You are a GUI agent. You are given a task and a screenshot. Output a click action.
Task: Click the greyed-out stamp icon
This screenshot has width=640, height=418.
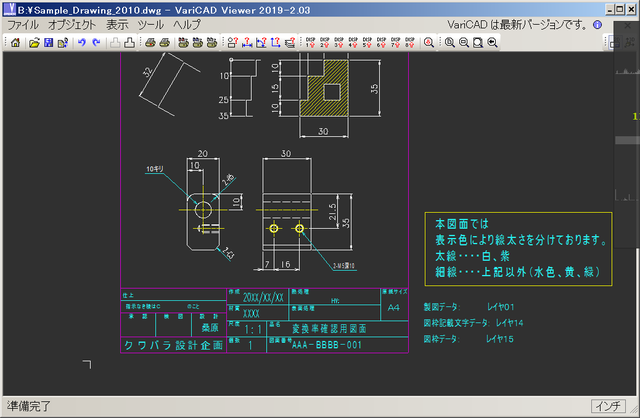point(116,42)
